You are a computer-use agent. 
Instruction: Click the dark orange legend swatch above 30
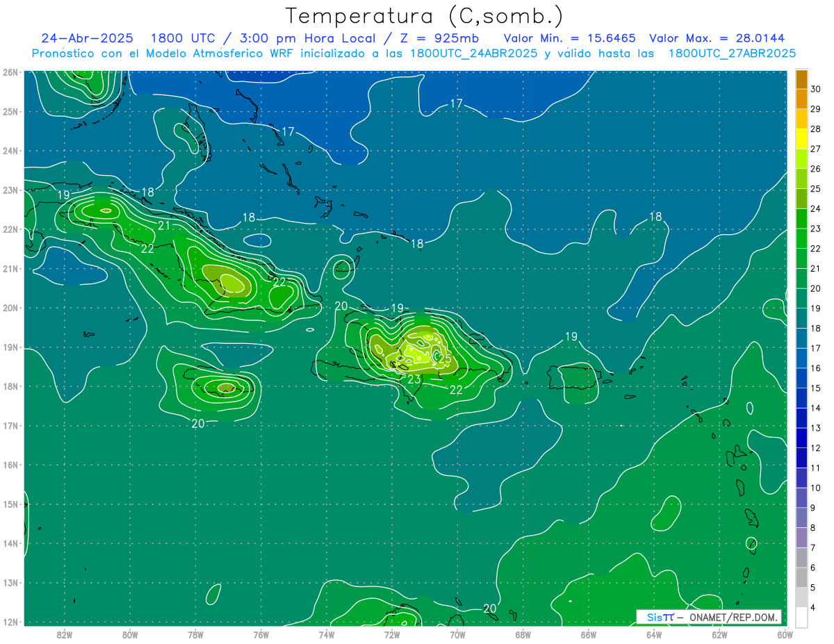pos(801,79)
